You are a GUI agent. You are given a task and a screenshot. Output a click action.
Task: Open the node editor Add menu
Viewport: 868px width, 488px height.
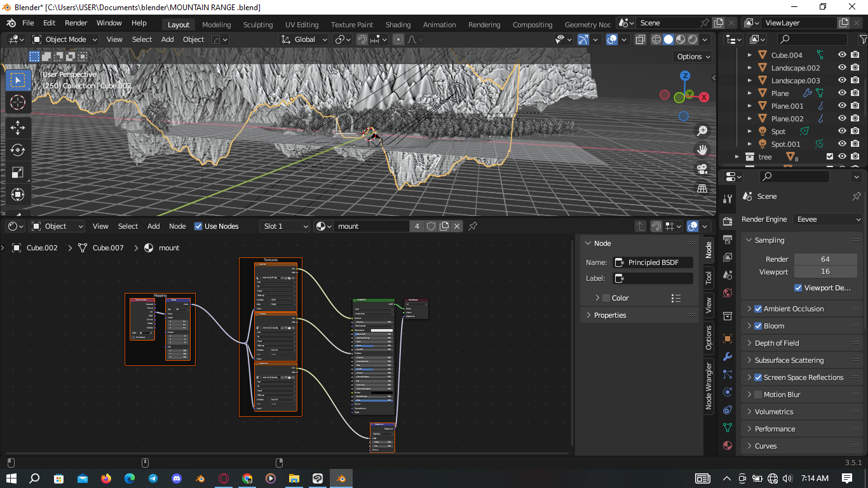(x=154, y=226)
